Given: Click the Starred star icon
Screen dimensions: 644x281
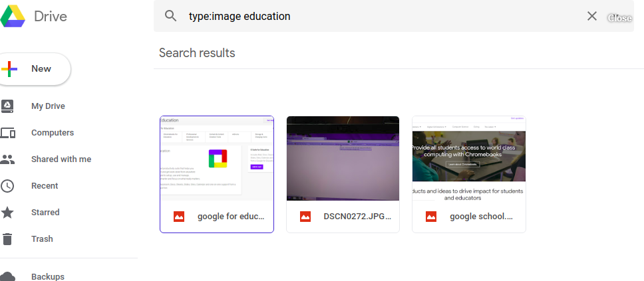Looking at the screenshot, I should (8, 213).
